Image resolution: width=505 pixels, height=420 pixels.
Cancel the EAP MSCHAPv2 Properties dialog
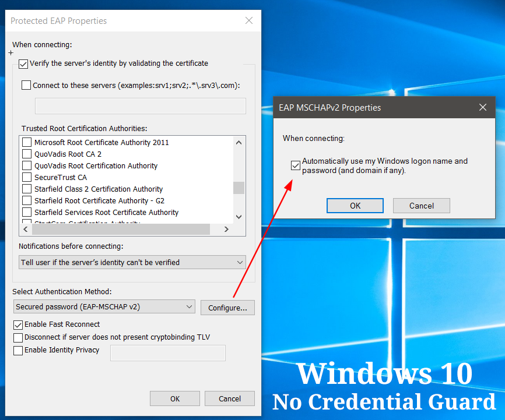tap(421, 206)
